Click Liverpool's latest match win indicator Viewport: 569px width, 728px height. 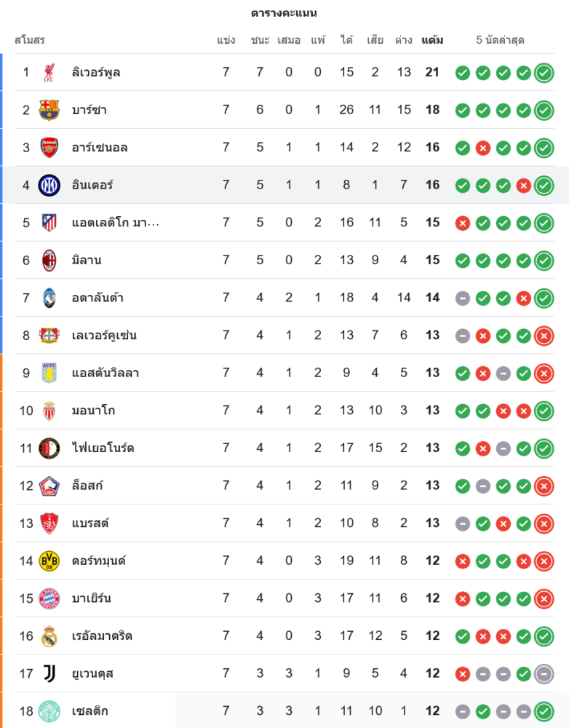(544, 72)
